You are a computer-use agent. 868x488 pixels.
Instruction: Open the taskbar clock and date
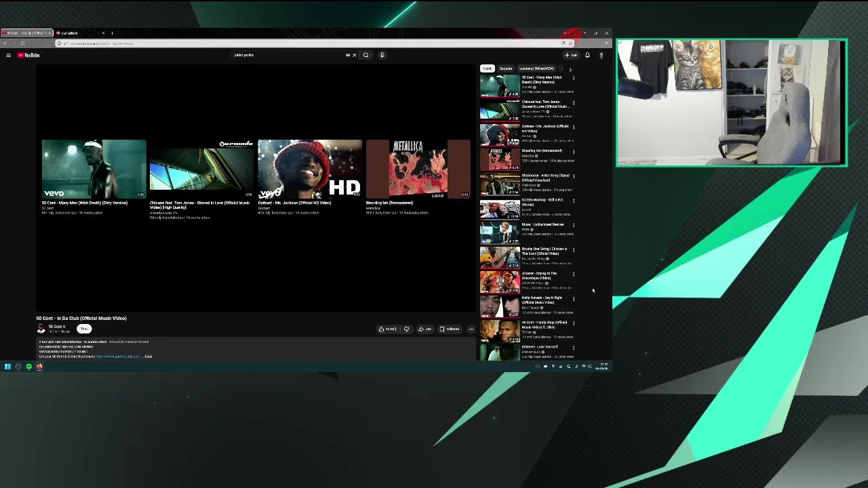[603, 367]
